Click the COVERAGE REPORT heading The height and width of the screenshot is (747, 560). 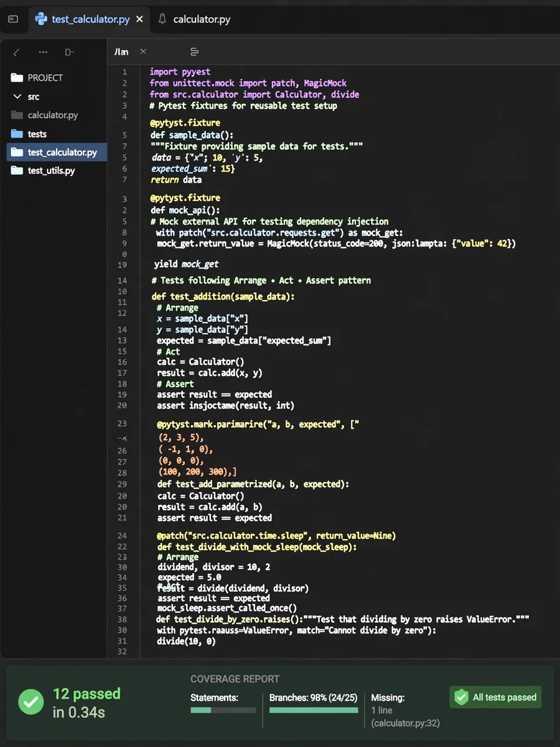coord(235,679)
